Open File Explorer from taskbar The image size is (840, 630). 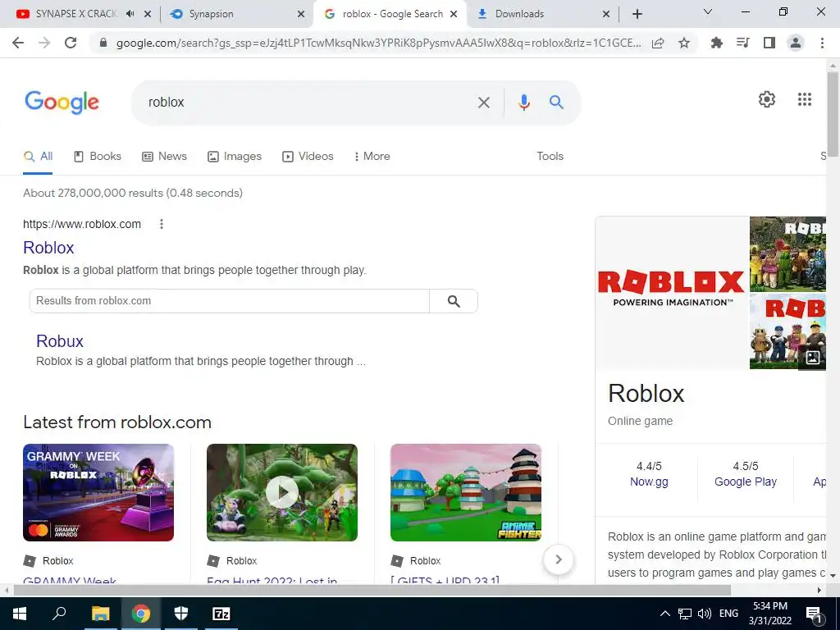point(100,614)
